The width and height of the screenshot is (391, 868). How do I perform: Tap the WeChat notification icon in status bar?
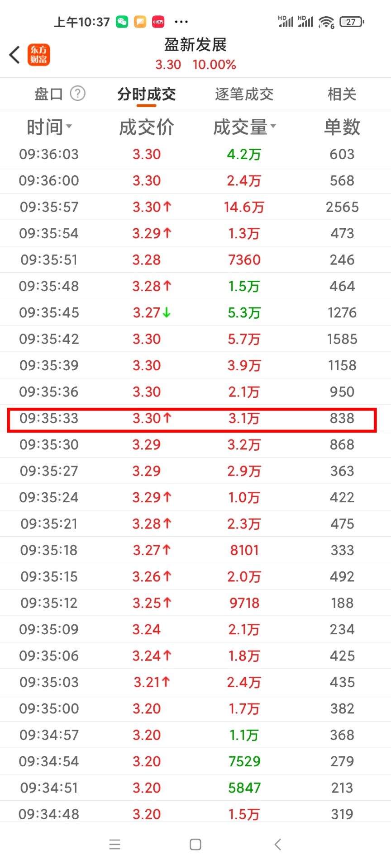coord(122,22)
